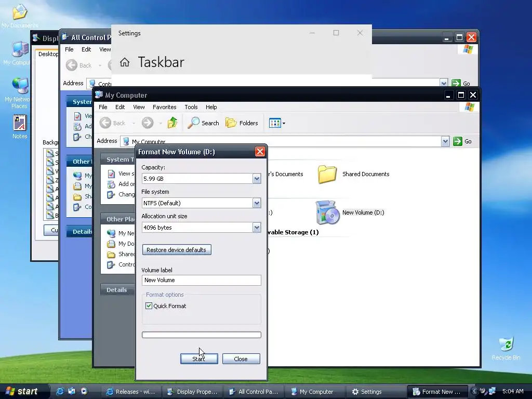532x399 pixels.
Task: Close the Format New Volume dialog
Action: (260, 152)
